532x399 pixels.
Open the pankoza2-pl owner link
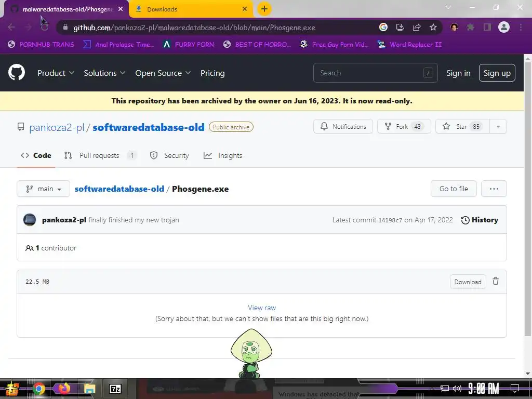coord(57,127)
